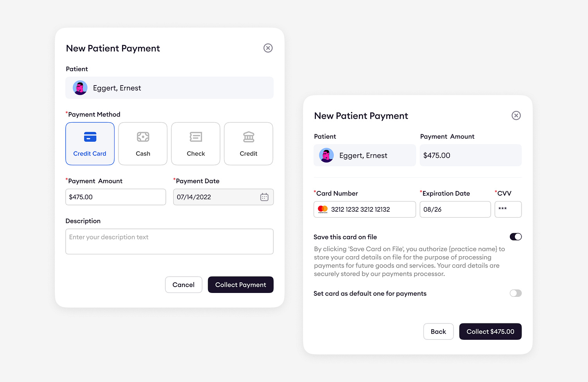Image resolution: width=588 pixels, height=382 pixels.
Task: Select the Check payment method icon
Action: [195, 137]
